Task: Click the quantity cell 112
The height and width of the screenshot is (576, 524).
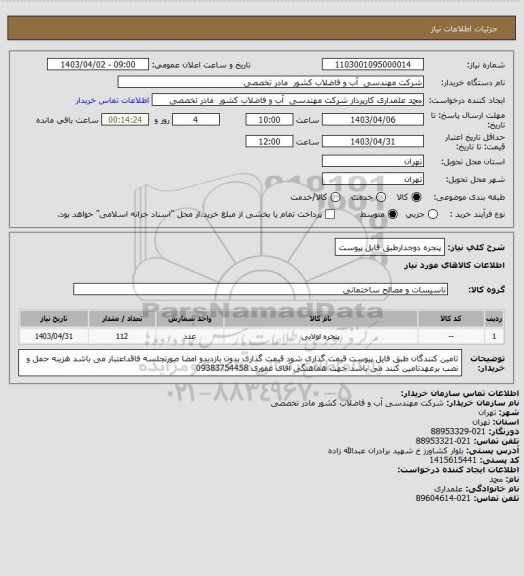Action: point(122,336)
